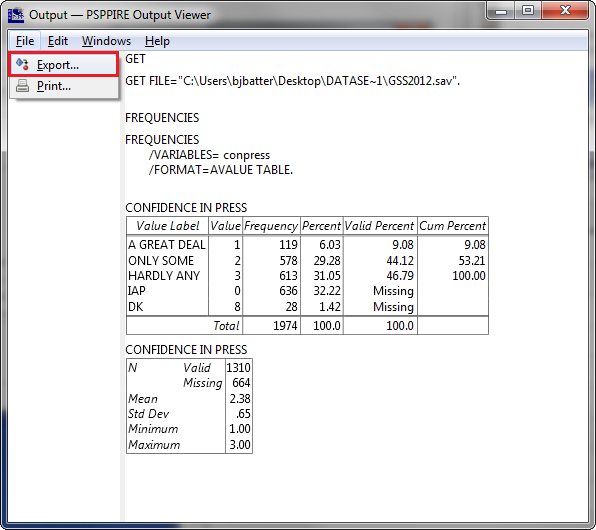The width and height of the screenshot is (596, 530).
Task: Open the File menu
Action: click(25, 41)
